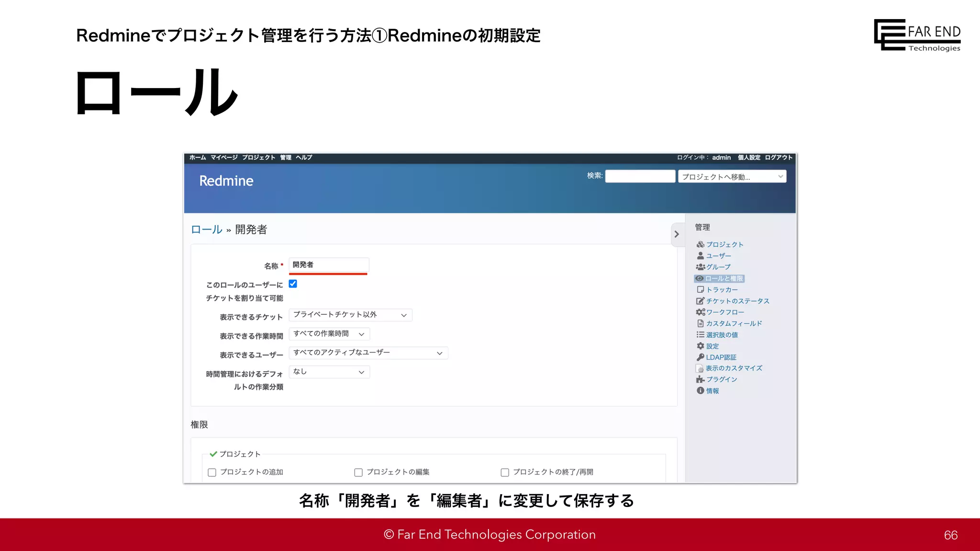980x551 pixels.
Task: Click the カスタムフィールド document icon
Action: tap(700, 323)
